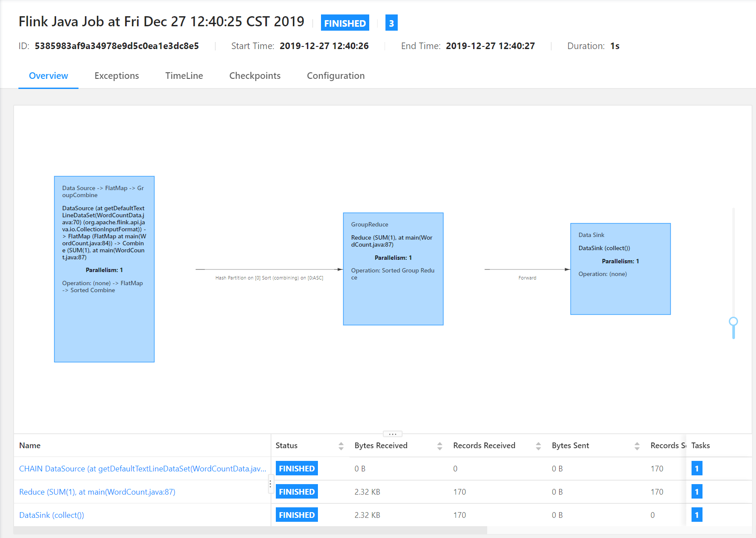Image resolution: width=756 pixels, height=538 pixels.
Task: Expand the table with the "..." handle
Action: 392,433
